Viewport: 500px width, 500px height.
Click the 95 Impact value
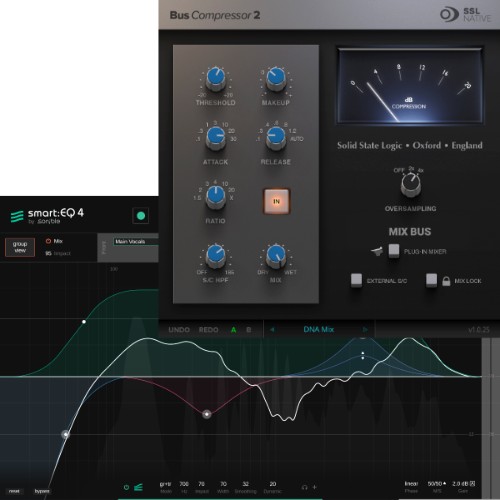pos(48,253)
